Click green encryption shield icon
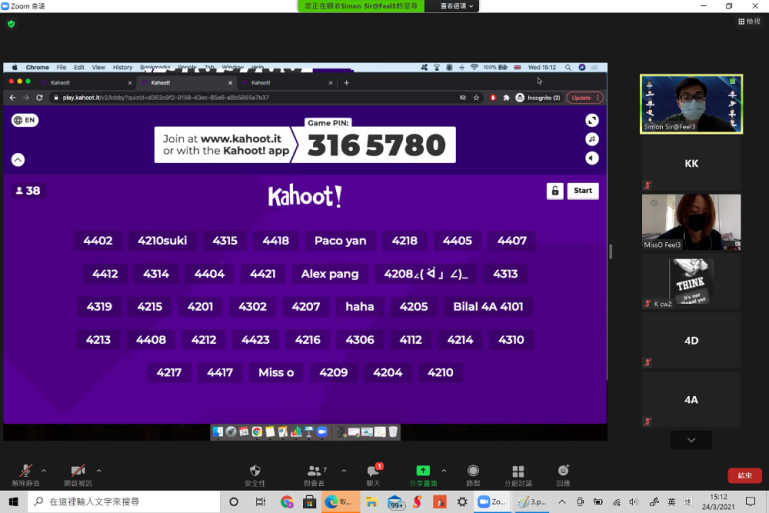769x513 pixels. [x=11, y=24]
